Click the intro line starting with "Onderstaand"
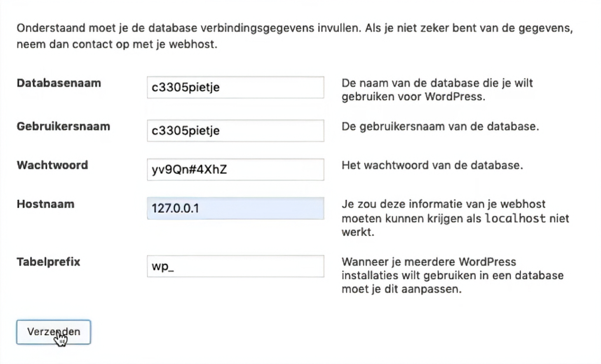Screen dimensions: 601x364 tap(294, 28)
